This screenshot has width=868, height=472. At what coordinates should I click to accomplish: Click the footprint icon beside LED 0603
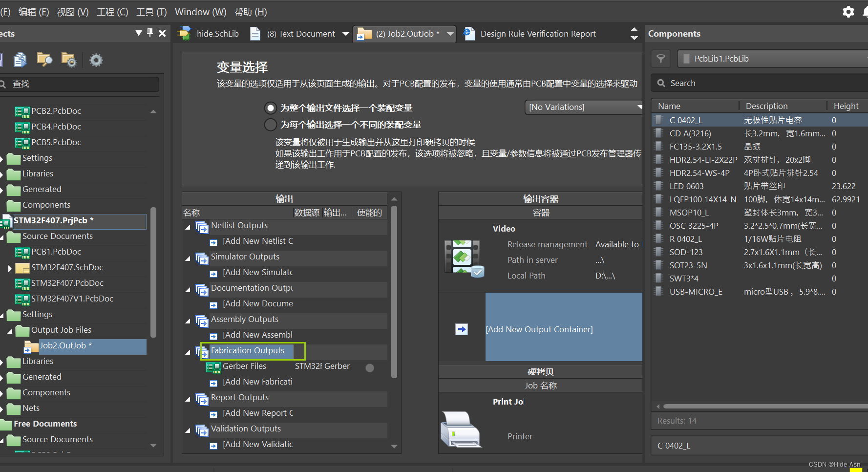coord(659,186)
